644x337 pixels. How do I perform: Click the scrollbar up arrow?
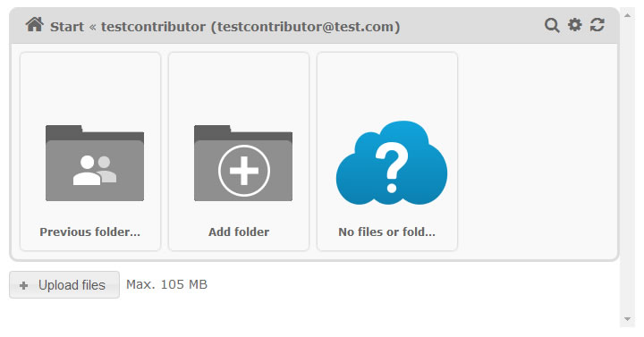[x=627, y=15]
